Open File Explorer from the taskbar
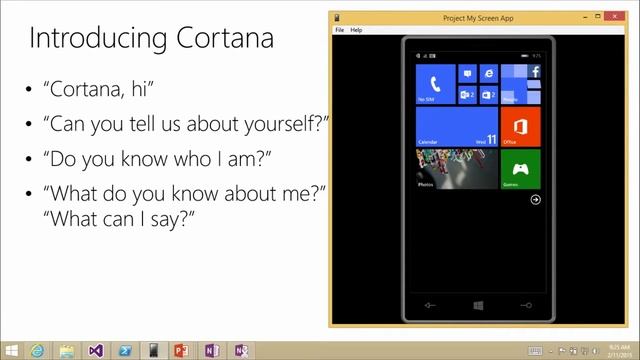This screenshot has width=640, height=360. 67,351
